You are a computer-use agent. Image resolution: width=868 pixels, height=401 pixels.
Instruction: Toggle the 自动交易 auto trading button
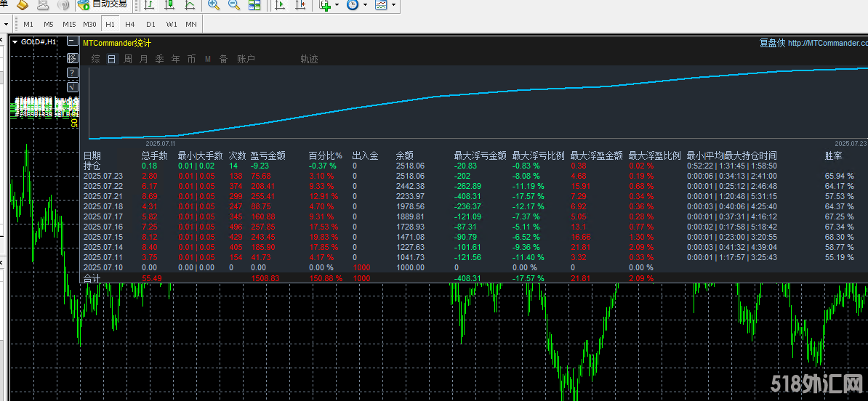click(103, 5)
